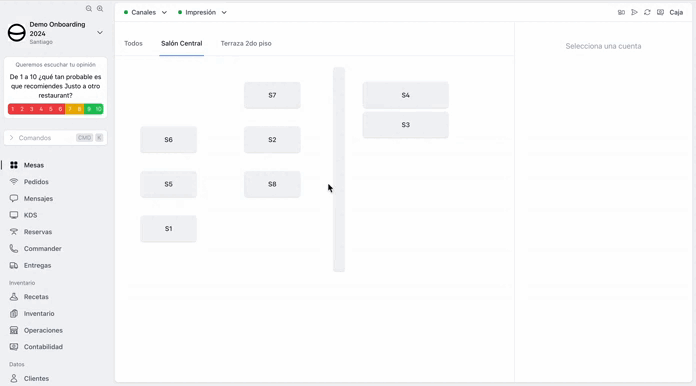Open the Canales dropdown
This screenshot has height=386, width=696.
tap(145, 12)
